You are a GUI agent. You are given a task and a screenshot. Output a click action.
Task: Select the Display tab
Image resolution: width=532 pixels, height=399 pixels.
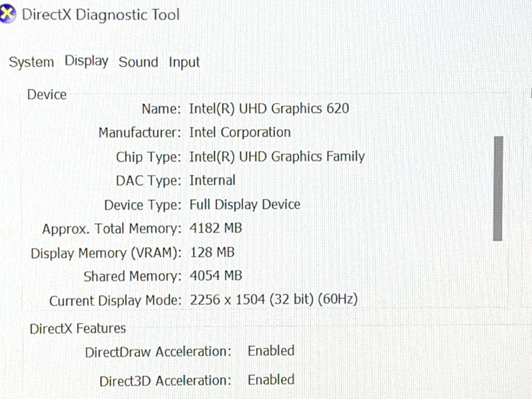[87, 61]
